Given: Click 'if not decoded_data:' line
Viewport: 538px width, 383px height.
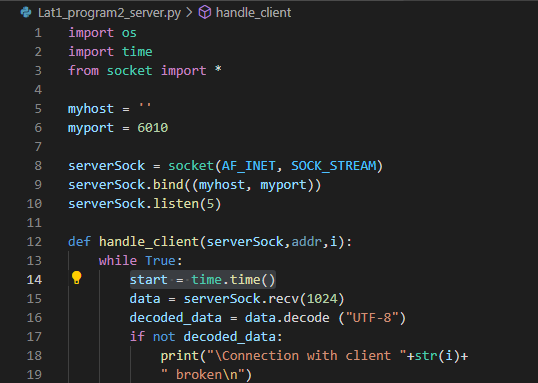Looking at the screenshot, I should click(206, 337).
